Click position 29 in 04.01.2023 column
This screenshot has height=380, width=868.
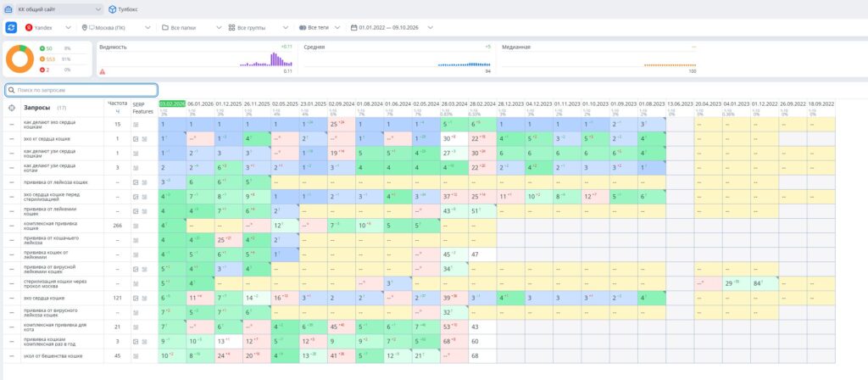pos(728,283)
